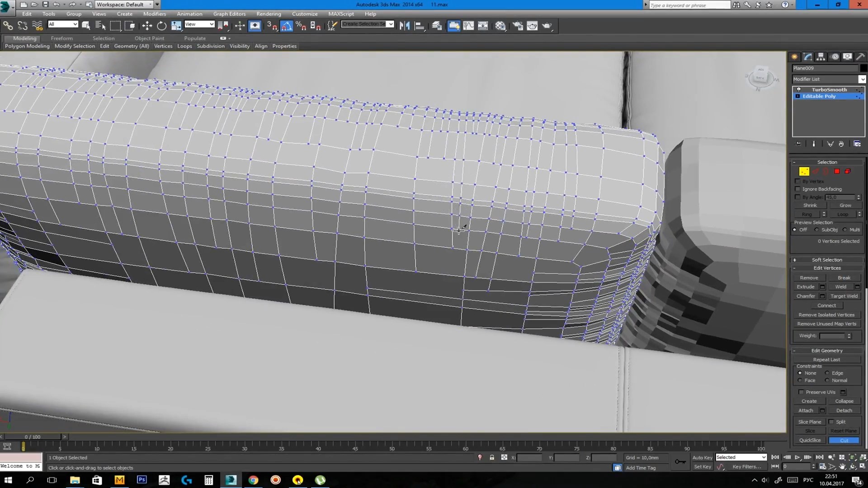Activate the Select and Rotate tool
The width and height of the screenshot is (868, 488).
tap(161, 26)
